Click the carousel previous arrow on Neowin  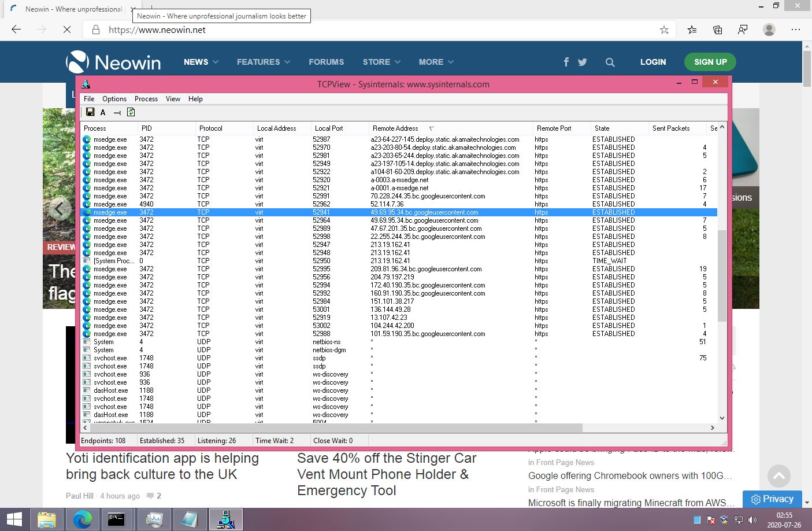pyautogui.click(x=60, y=209)
